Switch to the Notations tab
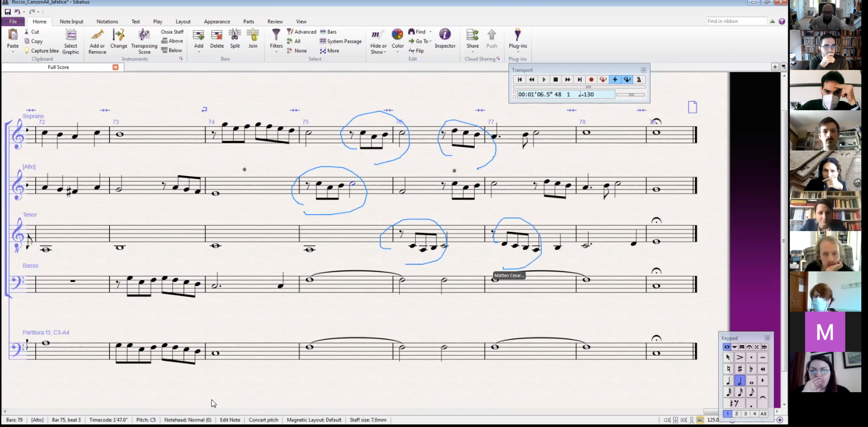The height and width of the screenshot is (427, 868). click(x=107, y=22)
